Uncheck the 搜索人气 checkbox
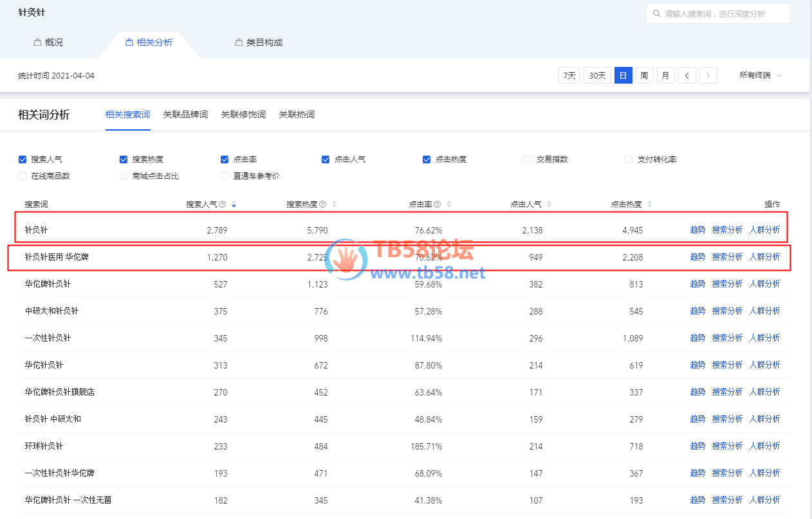Viewport: 812px width, 519px height. click(x=23, y=159)
